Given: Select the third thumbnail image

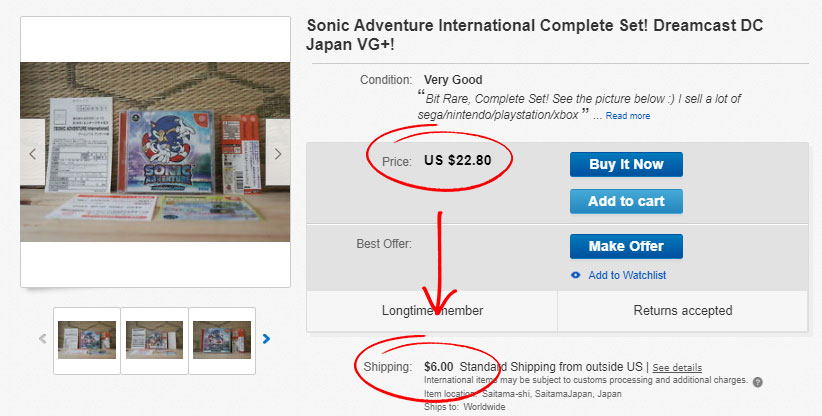Looking at the screenshot, I should click(221, 340).
